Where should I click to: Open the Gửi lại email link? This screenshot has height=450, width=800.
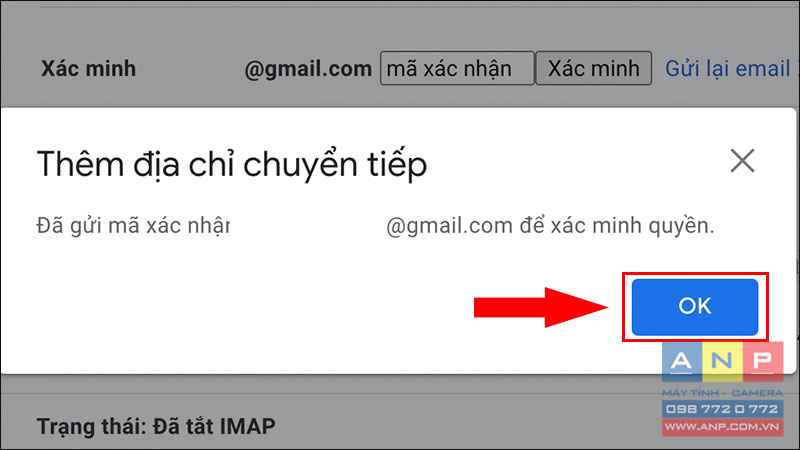tap(730, 68)
